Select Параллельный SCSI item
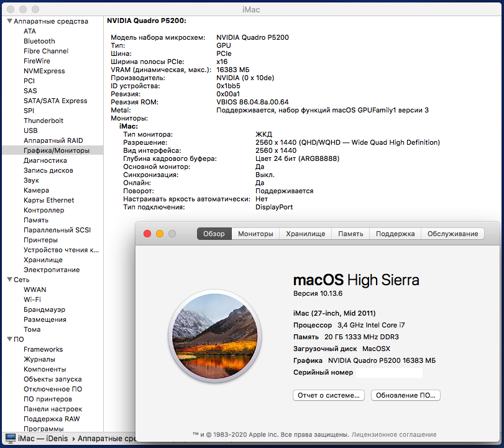504x448 pixels. (x=57, y=230)
